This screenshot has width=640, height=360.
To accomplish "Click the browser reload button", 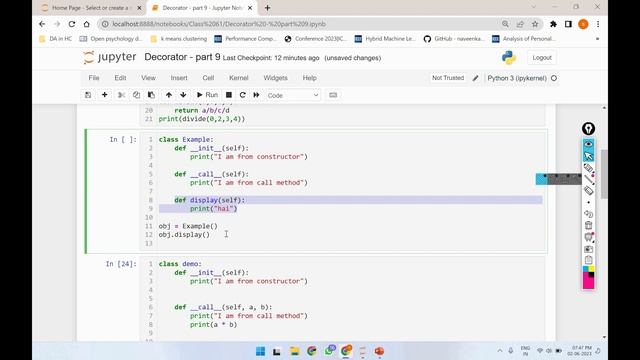I will (x=72, y=24).
